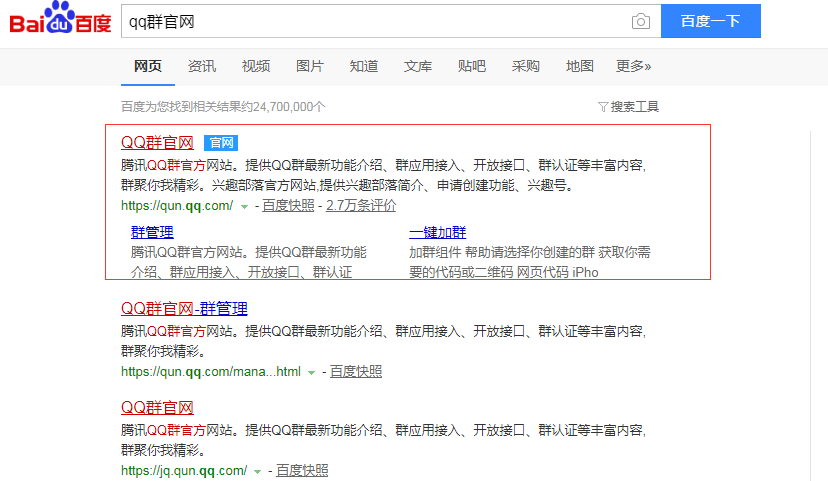Open the QQ群官网 result above jq.qun.qq.com

tap(157, 408)
